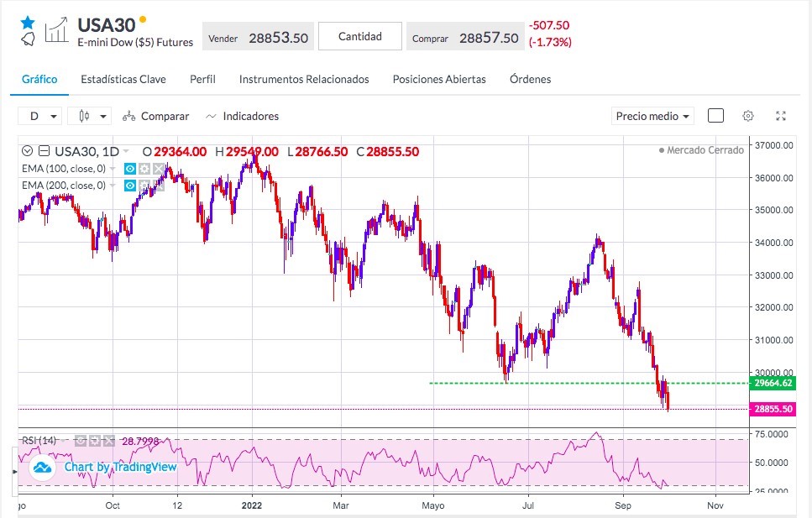Expand the EMA 200 dropdown arrow
Screen dimensions: 812x518
[x=113, y=186]
